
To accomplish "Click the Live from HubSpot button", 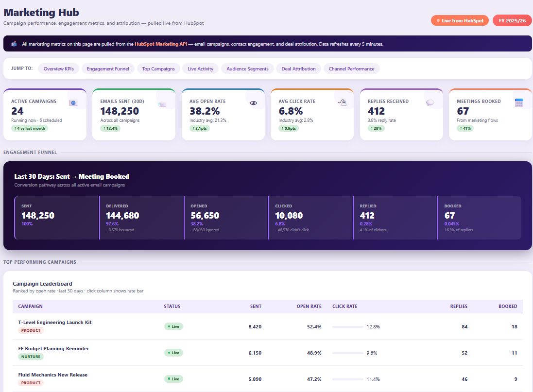I will [460, 21].
